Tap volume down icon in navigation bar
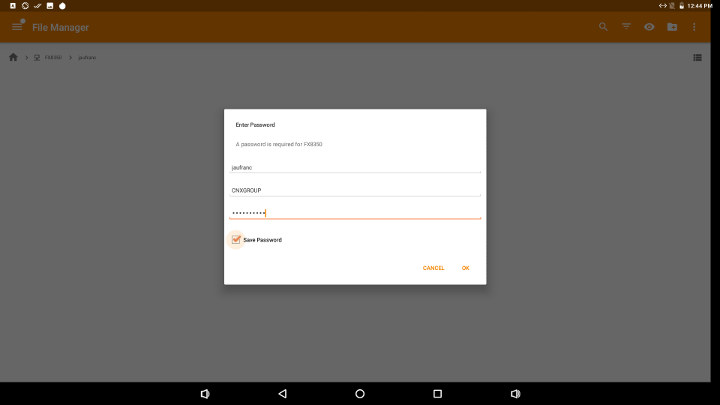Screen dimensions: 720x405 [205, 394]
